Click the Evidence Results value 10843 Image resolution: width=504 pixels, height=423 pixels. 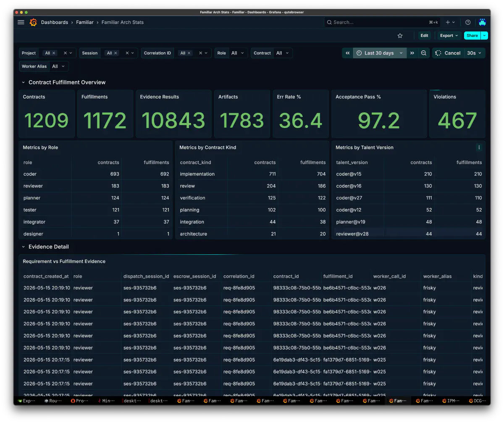[173, 121]
